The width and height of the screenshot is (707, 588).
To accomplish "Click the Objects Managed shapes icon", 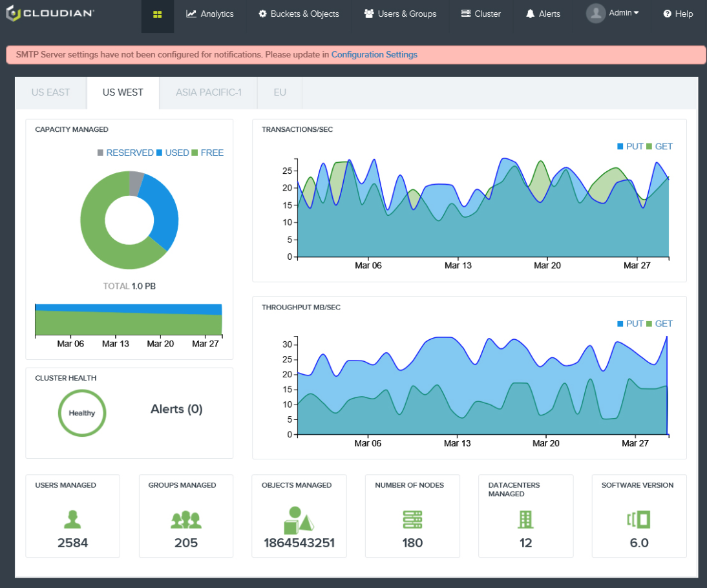I will click(x=299, y=520).
